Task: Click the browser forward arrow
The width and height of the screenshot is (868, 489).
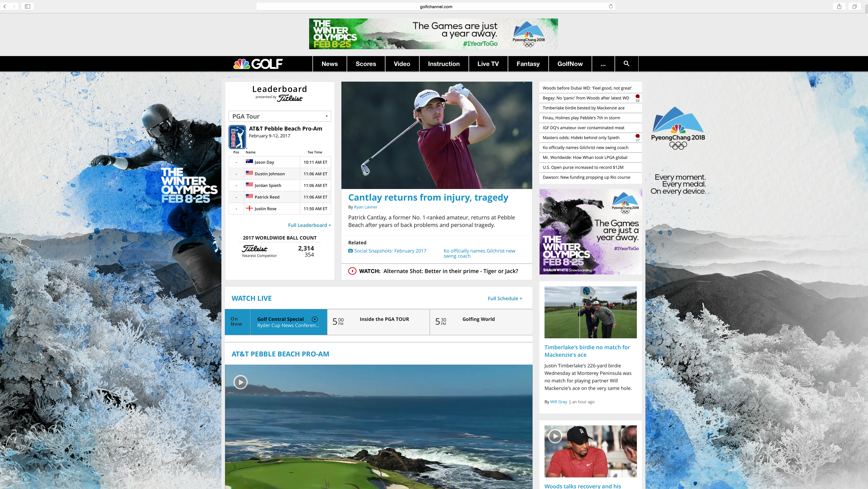Action: pyautogui.click(x=14, y=6)
